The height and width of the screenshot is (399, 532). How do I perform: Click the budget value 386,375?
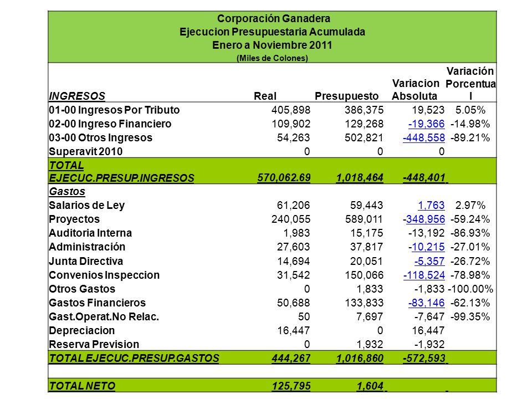(364, 110)
